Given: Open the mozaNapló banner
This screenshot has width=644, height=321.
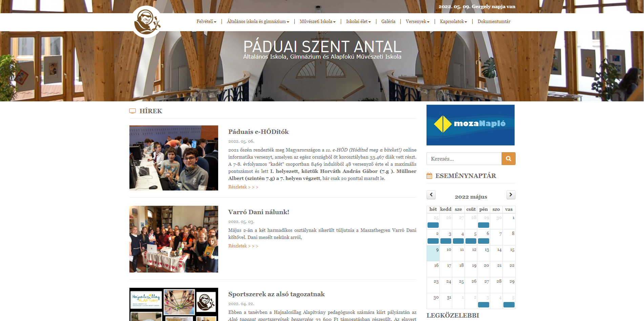Looking at the screenshot, I should pyautogui.click(x=470, y=125).
